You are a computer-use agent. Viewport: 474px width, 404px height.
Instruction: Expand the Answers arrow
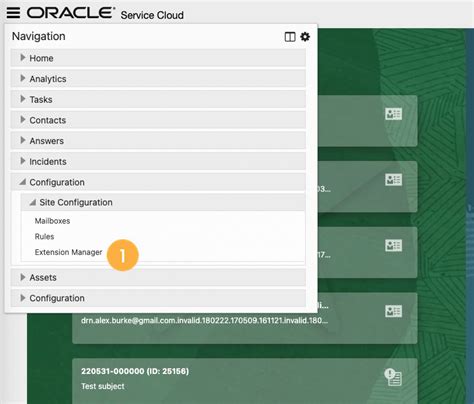[23, 140]
